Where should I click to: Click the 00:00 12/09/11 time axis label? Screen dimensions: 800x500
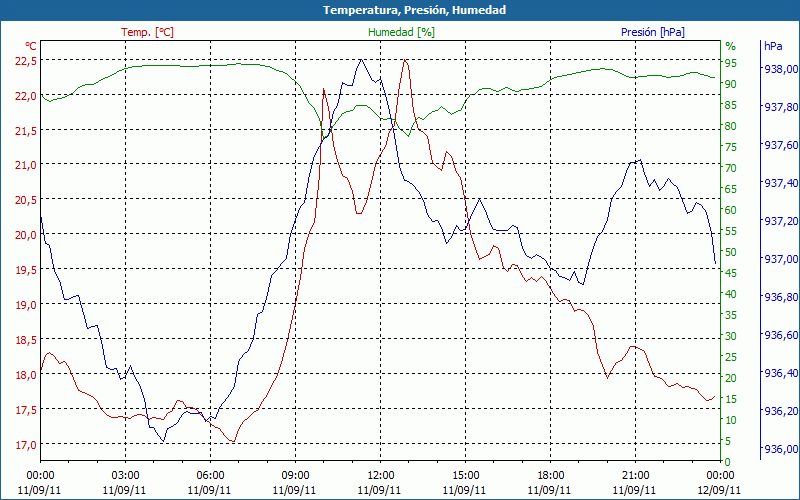[x=719, y=483]
